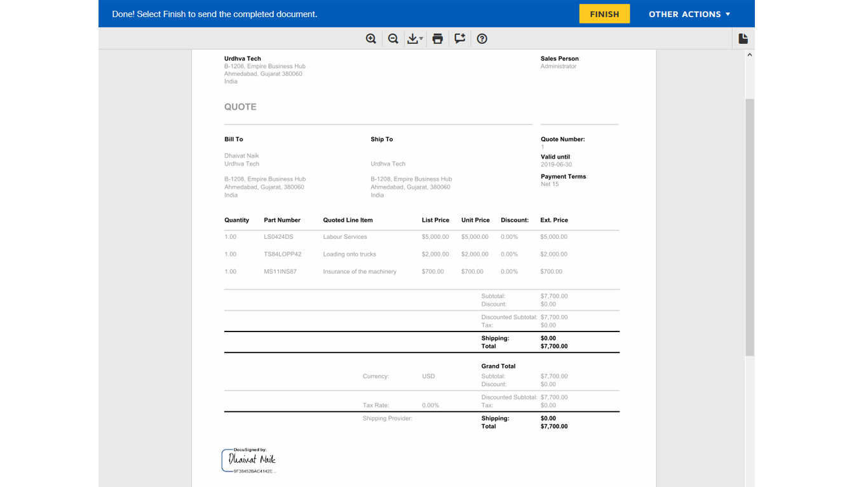Click the zoom in magnifier icon
The width and height of the screenshot is (868, 487).
point(371,39)
